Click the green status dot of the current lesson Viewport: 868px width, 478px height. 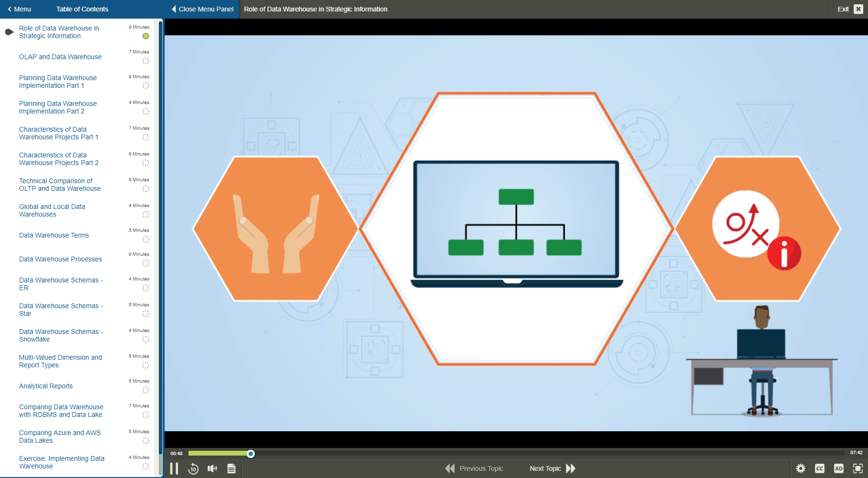point(146,36)
